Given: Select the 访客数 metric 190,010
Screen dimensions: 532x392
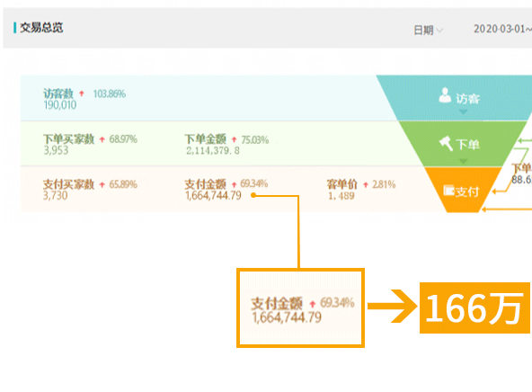Looking at the screenshot, I should (60, 105).
